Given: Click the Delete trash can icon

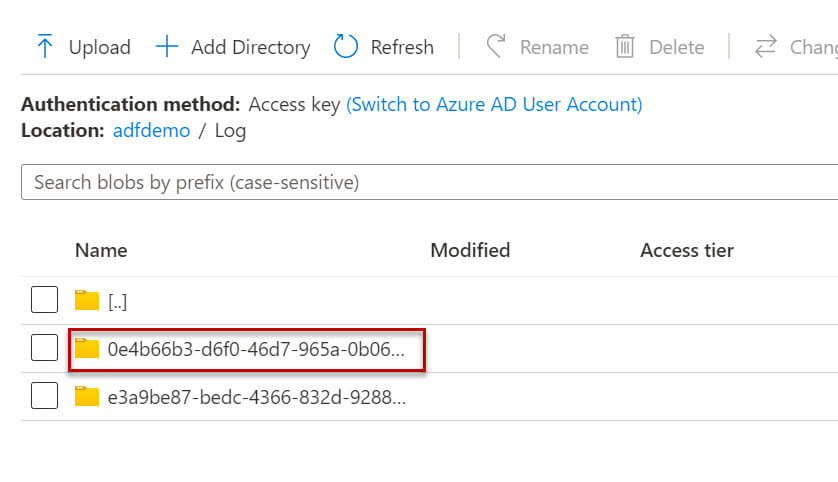Looking at the screenshot, I should tap(625, 46).
